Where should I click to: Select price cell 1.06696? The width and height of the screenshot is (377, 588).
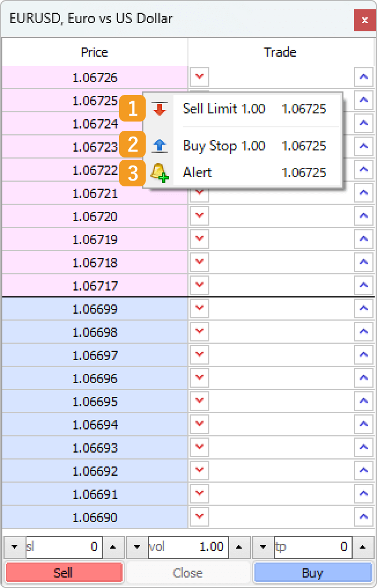point(95,378)
